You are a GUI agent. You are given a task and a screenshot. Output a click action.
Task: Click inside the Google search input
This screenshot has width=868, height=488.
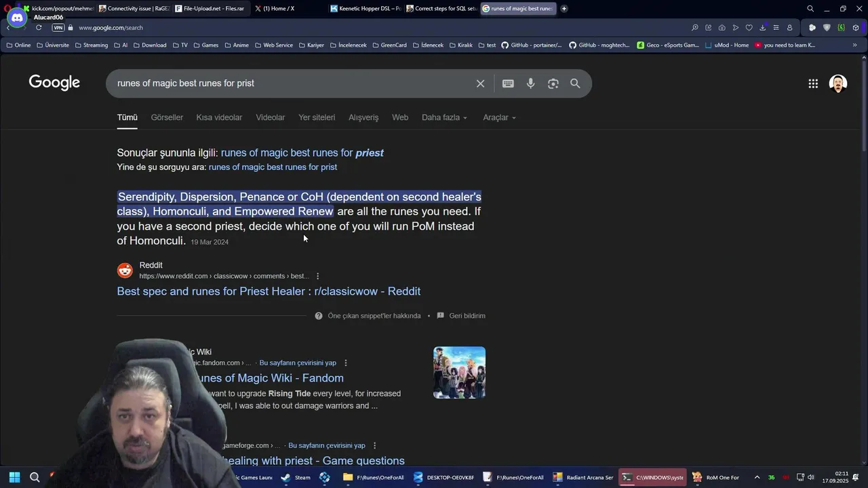point(292,83)
